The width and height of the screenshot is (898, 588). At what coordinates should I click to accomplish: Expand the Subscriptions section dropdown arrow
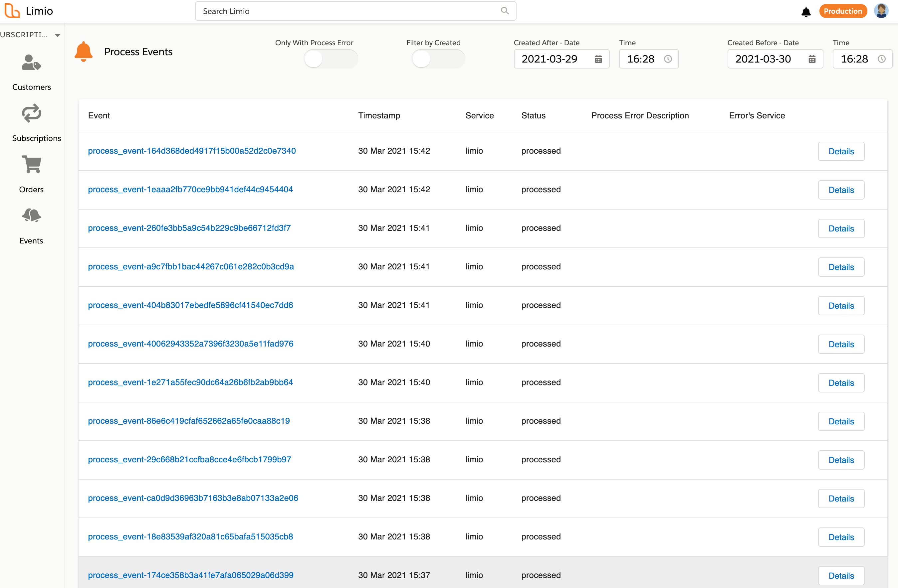[57, 36]
